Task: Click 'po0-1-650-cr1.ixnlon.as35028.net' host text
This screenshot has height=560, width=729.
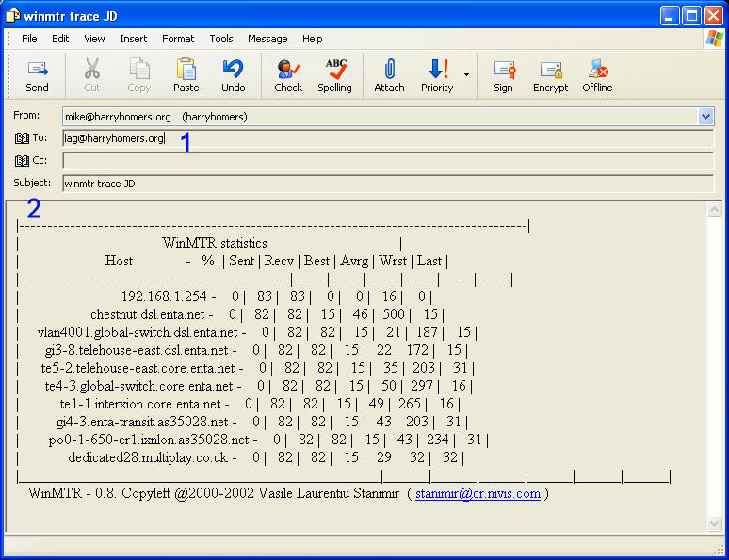Action: 149,440
